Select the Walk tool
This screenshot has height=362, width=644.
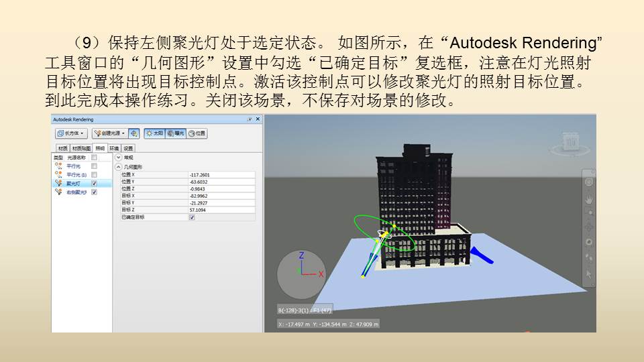point(588,257)
